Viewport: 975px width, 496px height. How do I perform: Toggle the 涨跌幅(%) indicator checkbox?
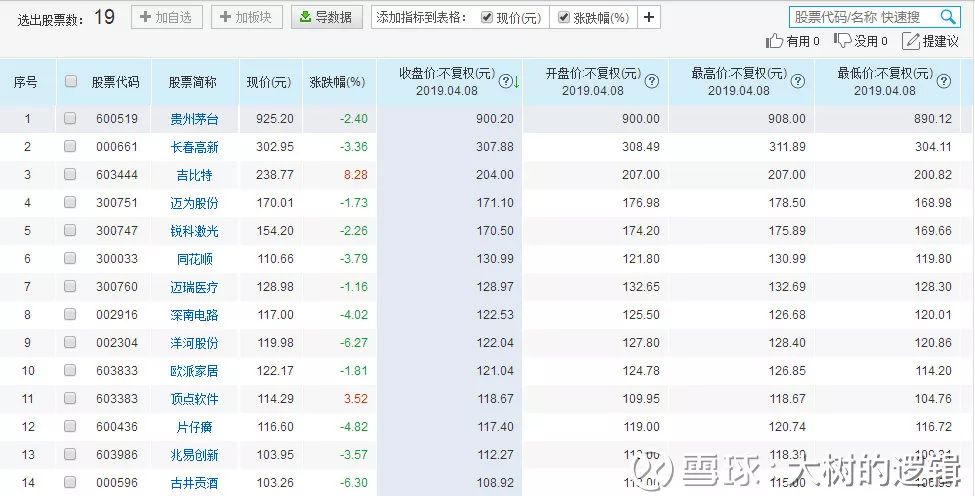tap(563, 17)
